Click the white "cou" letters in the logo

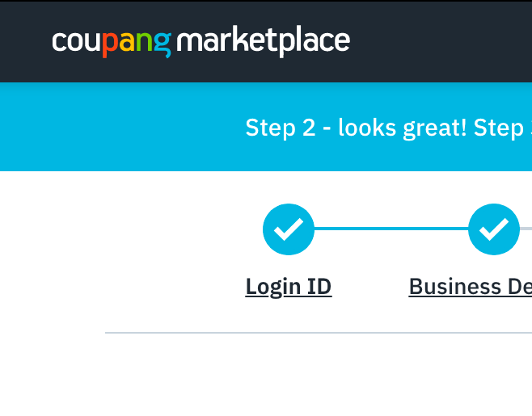[77, 42]
